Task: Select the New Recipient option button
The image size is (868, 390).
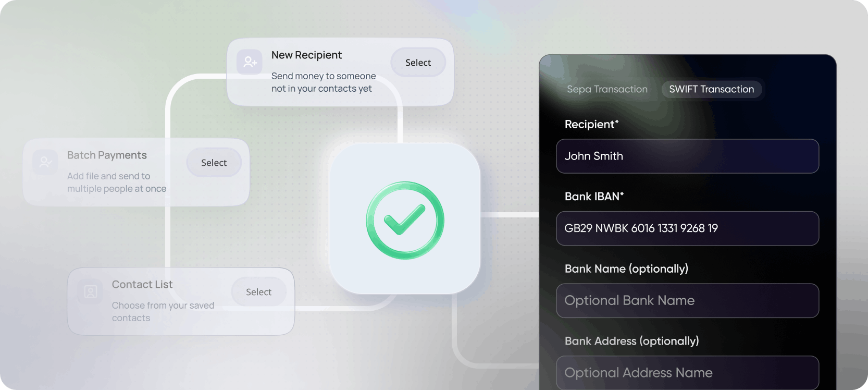Action: pyautogui.click(x=418, y=63)
